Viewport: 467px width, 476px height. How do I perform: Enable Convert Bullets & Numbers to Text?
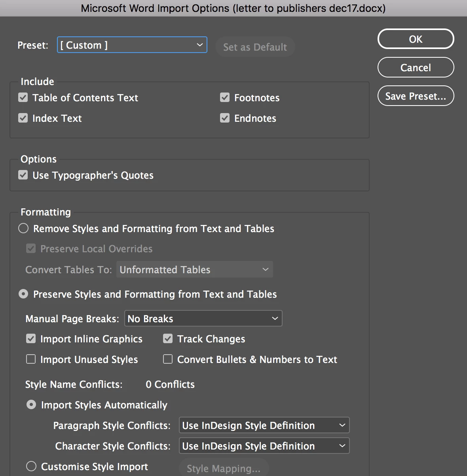pos(168,359)
